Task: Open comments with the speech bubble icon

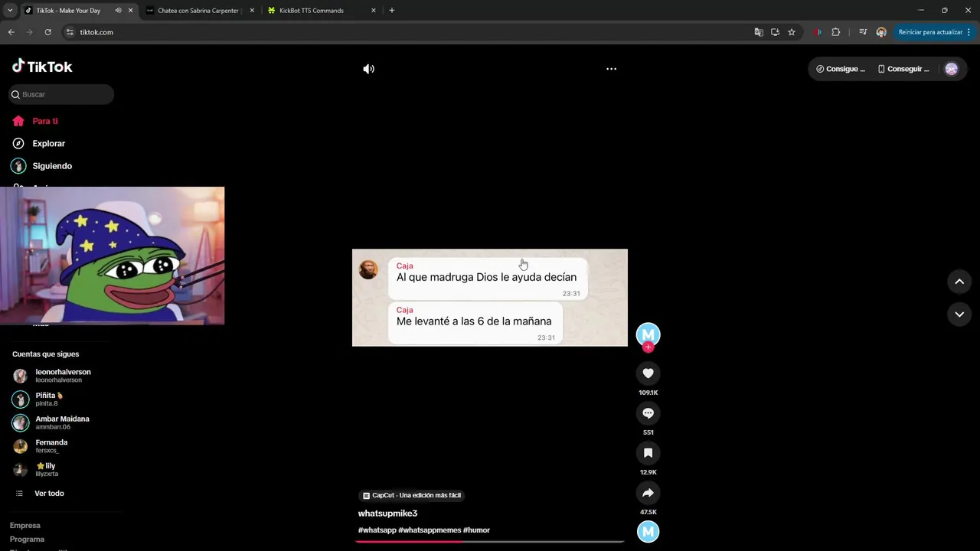Action: coord(648,412)
